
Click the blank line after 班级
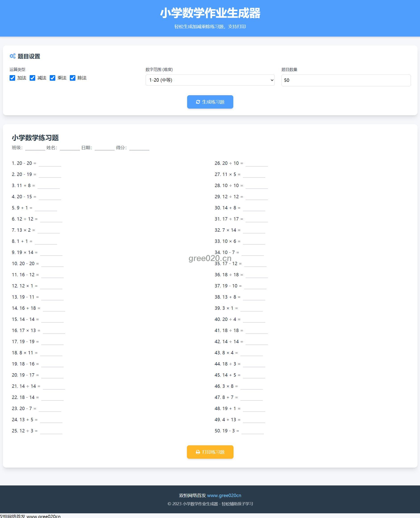pos(35,148)
